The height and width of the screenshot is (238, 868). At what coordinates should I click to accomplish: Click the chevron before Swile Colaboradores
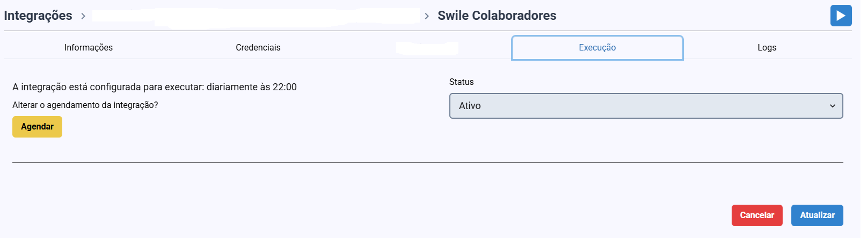click(x=427, y=16)
